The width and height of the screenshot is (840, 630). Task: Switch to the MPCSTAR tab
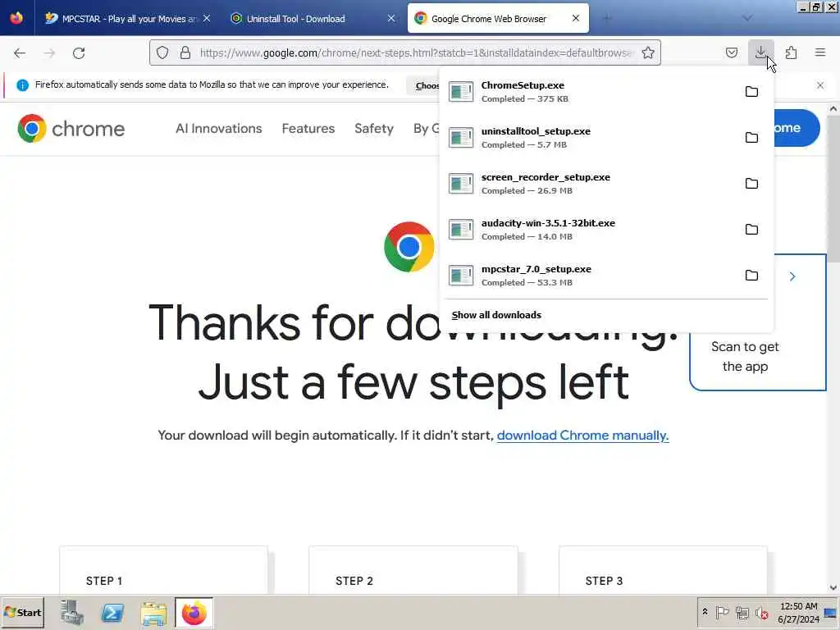point(127,19)
